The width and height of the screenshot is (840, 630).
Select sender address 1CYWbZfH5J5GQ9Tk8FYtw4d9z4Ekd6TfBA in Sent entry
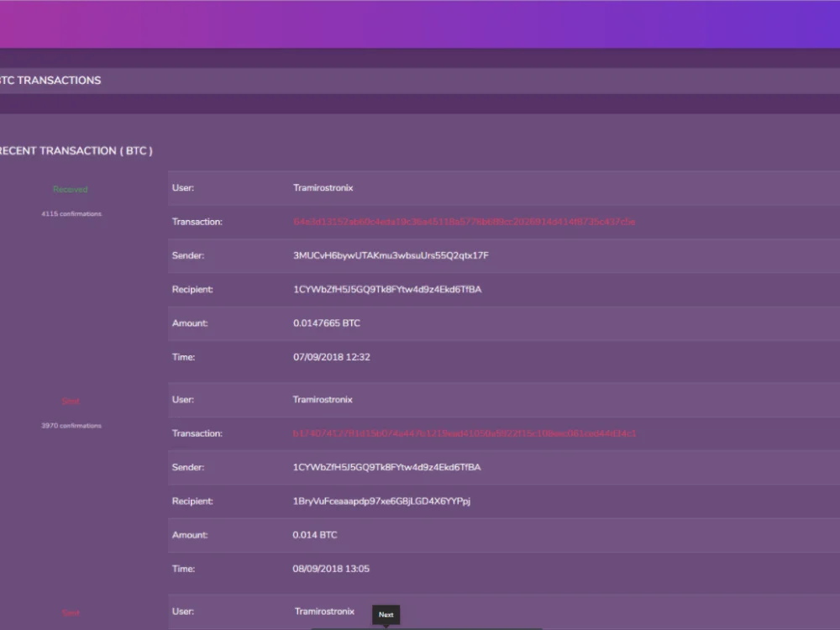(386, 467)
